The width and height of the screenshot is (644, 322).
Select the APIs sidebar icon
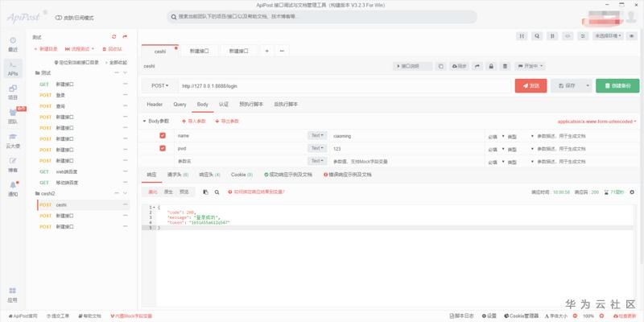click(13, 68)
